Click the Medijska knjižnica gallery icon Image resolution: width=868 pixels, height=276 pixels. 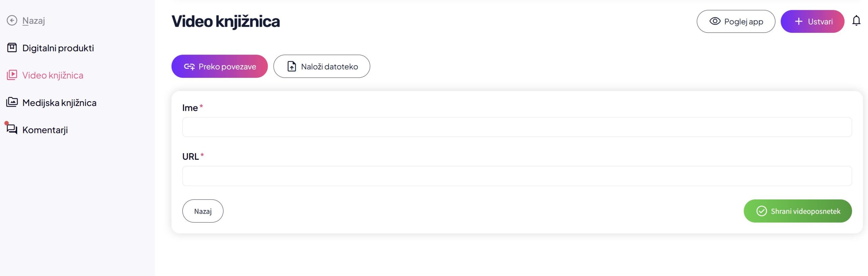12,102
